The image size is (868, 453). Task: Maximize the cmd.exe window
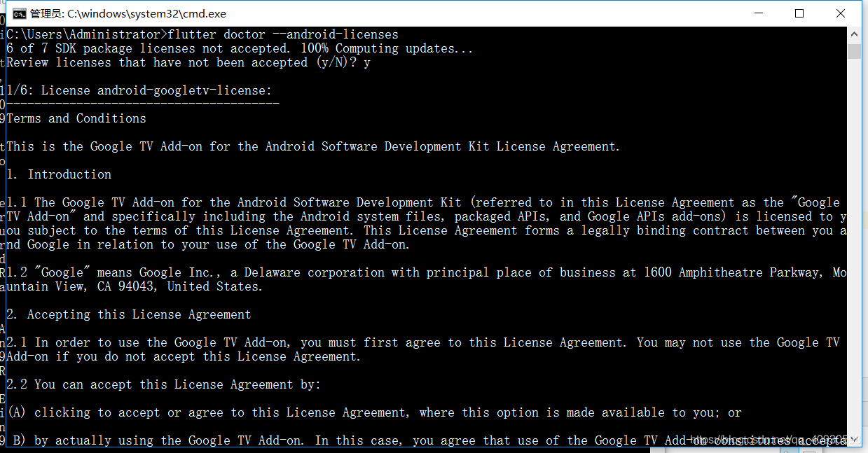point(799,13)
